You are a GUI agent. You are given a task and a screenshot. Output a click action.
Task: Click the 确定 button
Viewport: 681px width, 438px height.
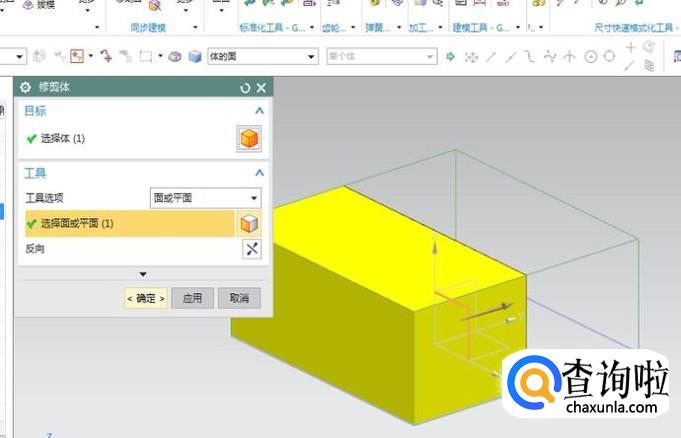pos(145,298)
